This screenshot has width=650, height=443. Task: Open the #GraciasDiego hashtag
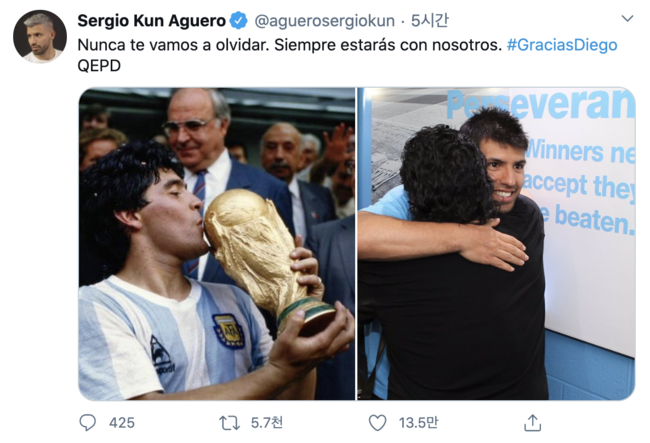point(562,45)
